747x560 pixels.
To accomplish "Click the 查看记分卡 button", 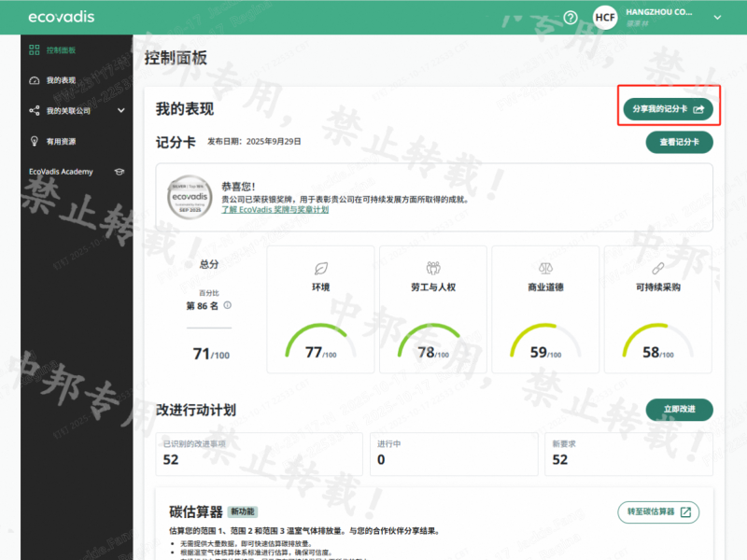I will pyautogui.click(x=679, y=143).
